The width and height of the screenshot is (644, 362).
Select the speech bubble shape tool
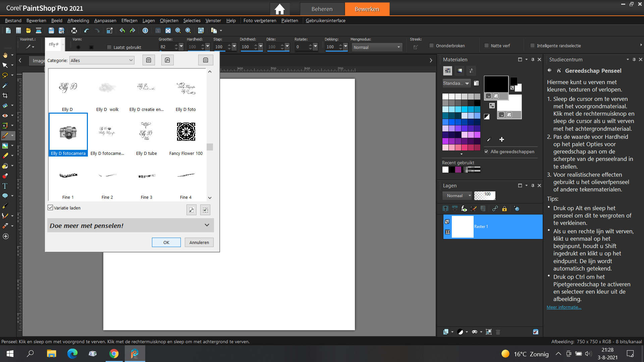pyautogui.click(x=5, y=196)
